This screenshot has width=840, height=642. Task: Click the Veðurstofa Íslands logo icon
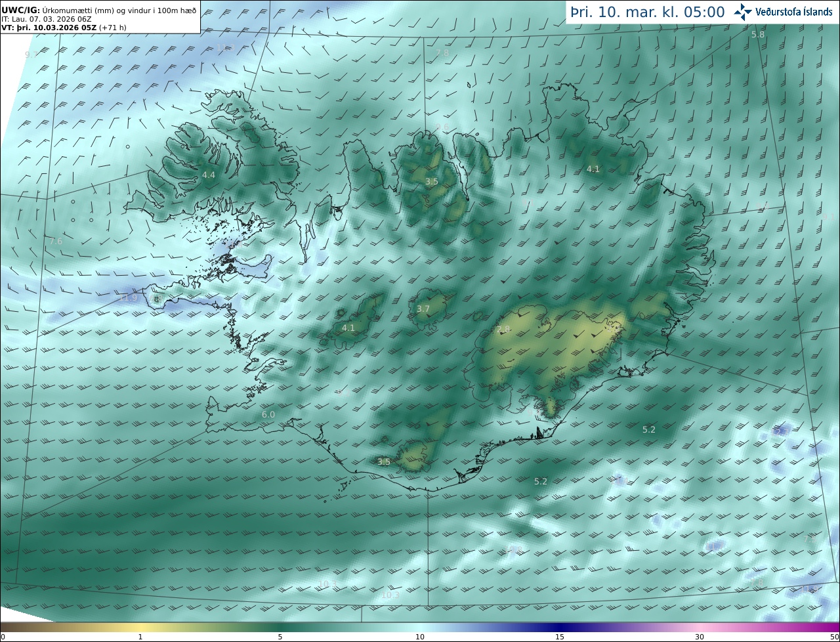(743, 12)
